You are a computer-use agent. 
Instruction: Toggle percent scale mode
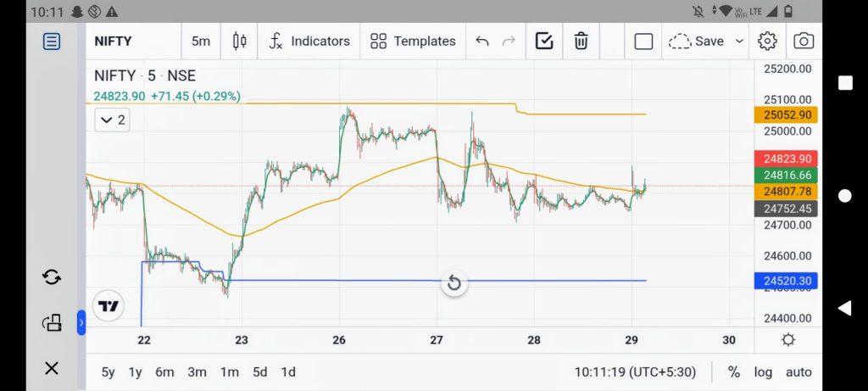(x=734, y=372)
